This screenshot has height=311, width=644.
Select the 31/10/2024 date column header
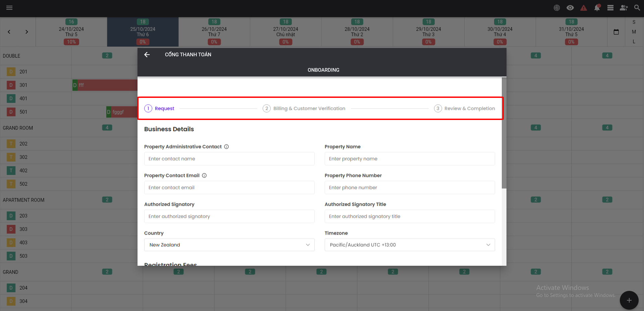(572, 32)
